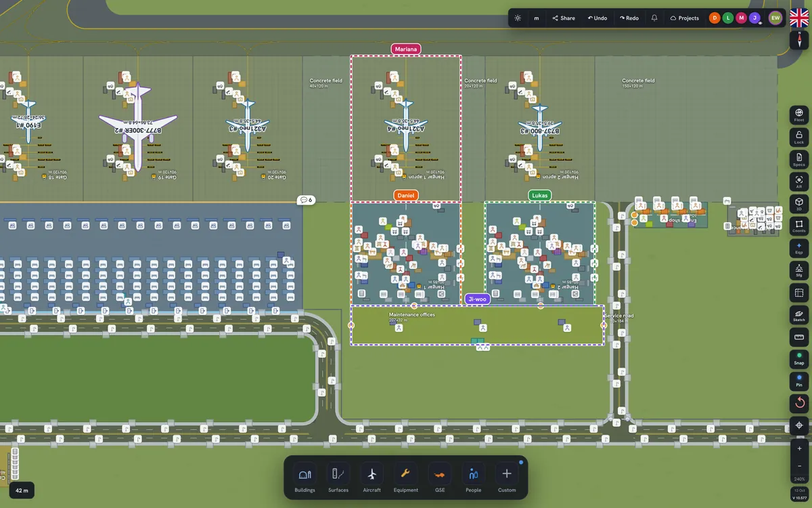Change the measurement unit 'm'
The image size is (812, 508).
click(537, 18)
